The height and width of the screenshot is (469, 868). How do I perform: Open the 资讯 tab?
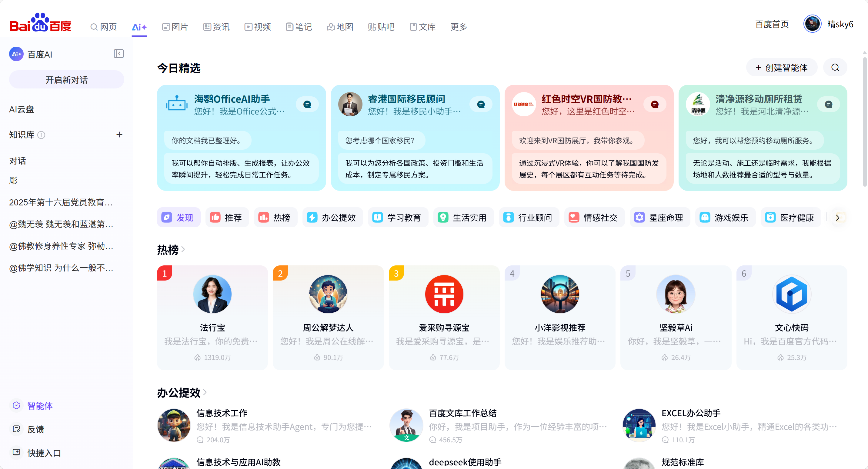(216, 27)
